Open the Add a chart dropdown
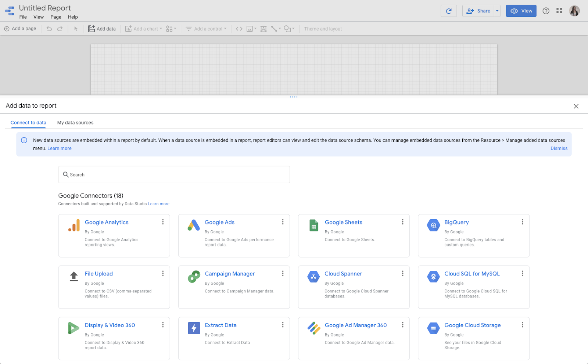The height and width of the screenshot is (364, 588). coord(144,29)
